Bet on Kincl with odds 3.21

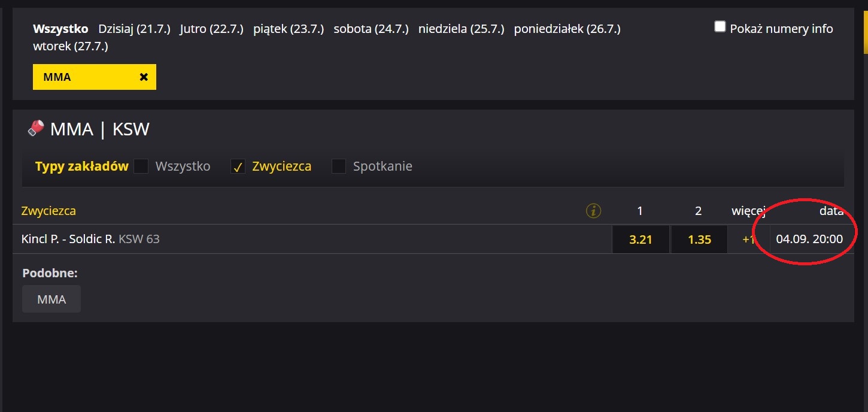point(641,240)
